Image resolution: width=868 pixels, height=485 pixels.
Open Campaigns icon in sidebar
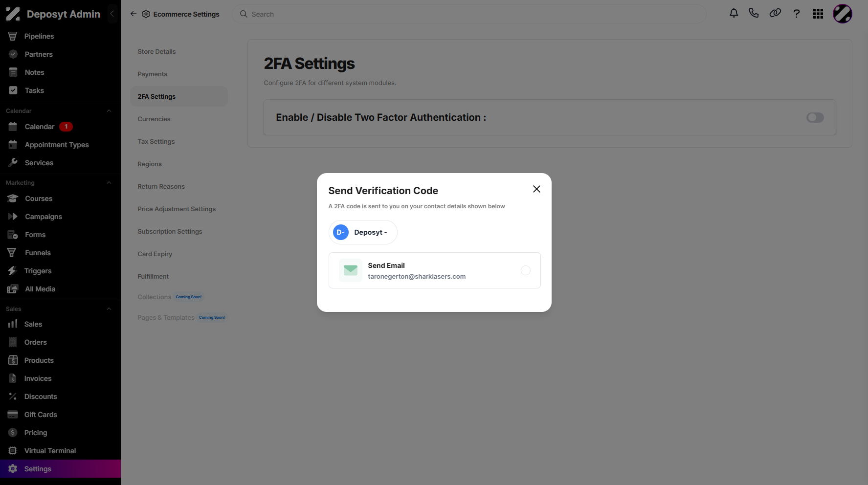pyautogui.click(x=13, y=217)
